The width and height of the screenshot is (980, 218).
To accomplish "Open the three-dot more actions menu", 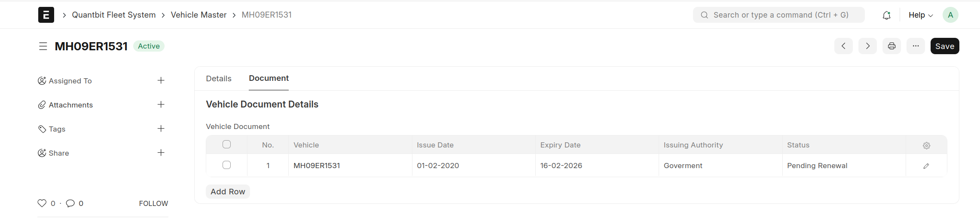I will pos(916,46).
